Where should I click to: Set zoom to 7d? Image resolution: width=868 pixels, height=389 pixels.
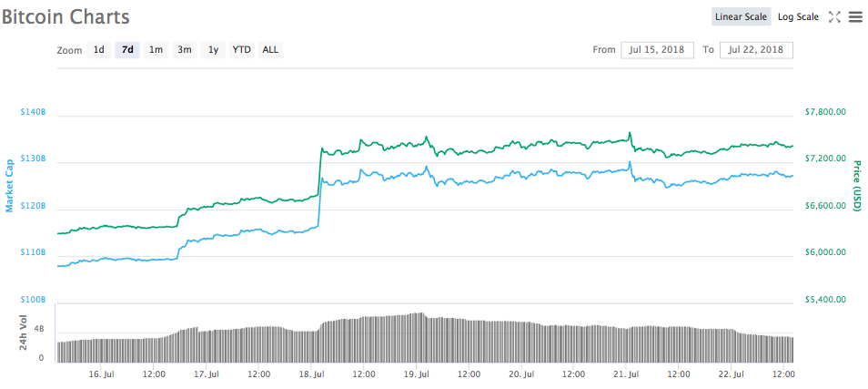pos(127,50)
